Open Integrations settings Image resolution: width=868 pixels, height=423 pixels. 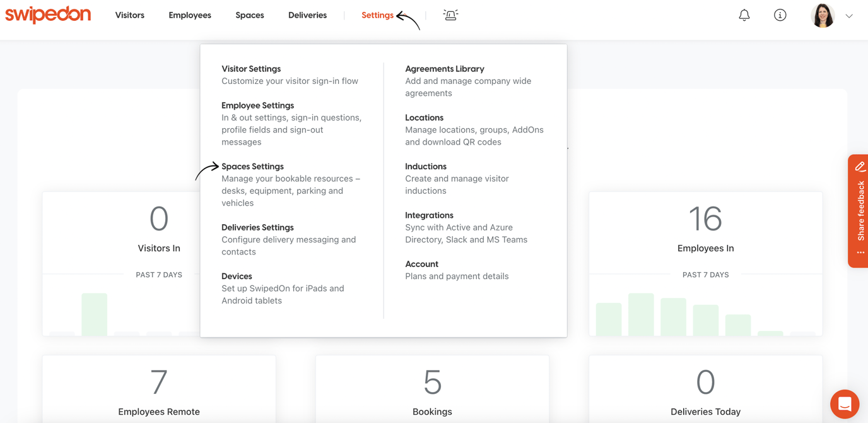(429, 215)
